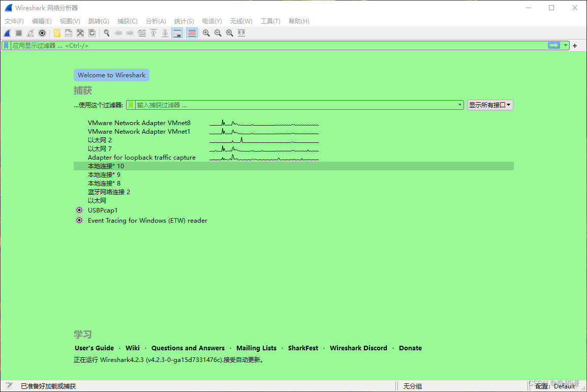Image resolution: width=587 pixels, height=392 pixels.
Task: Click display filter bookmark icon
Action: [x=6, y=45]
